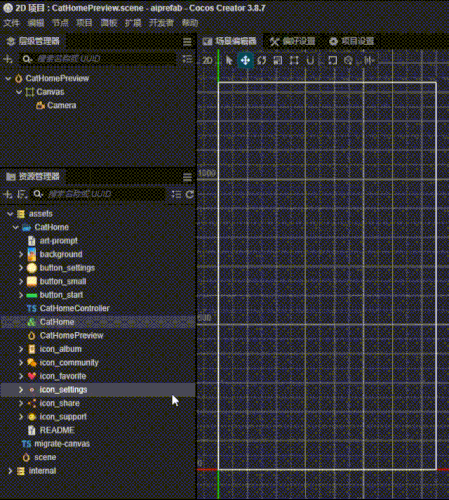Expand the icon_settings asset
Screen dimensions: 449x500
(21, 390)
